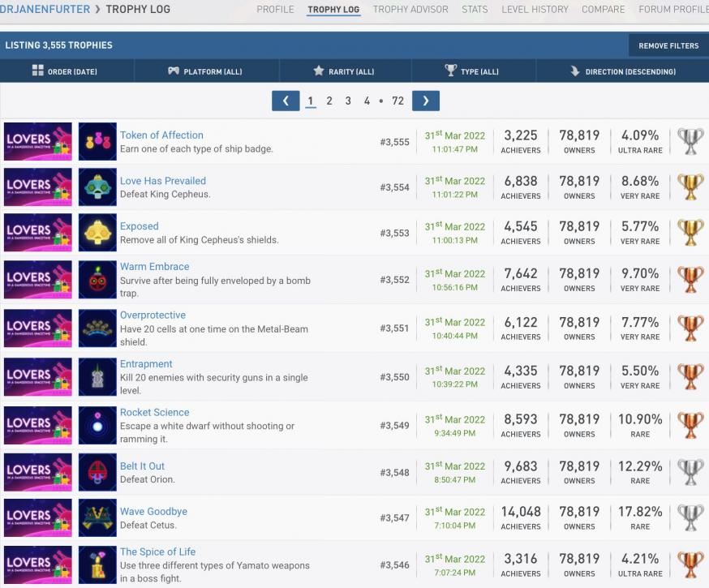Image resolution: width=709 pixels, height=588 pixels.
Task: Expand the Rarity (All) filter
Action: pyautogui.click(x=344, y=71)
